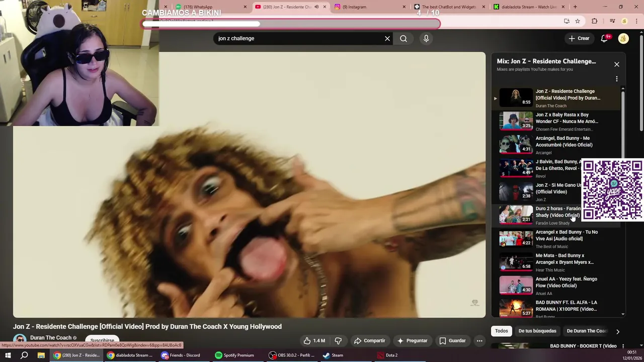Select the De Duran The Coach chip
Screen dimensions: 644x362
[586, 331]
